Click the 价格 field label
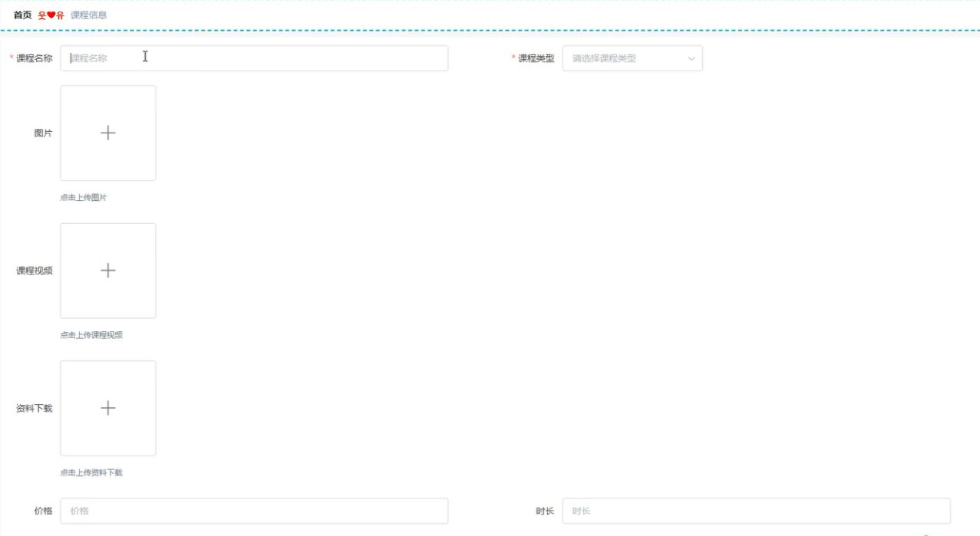 44,511
